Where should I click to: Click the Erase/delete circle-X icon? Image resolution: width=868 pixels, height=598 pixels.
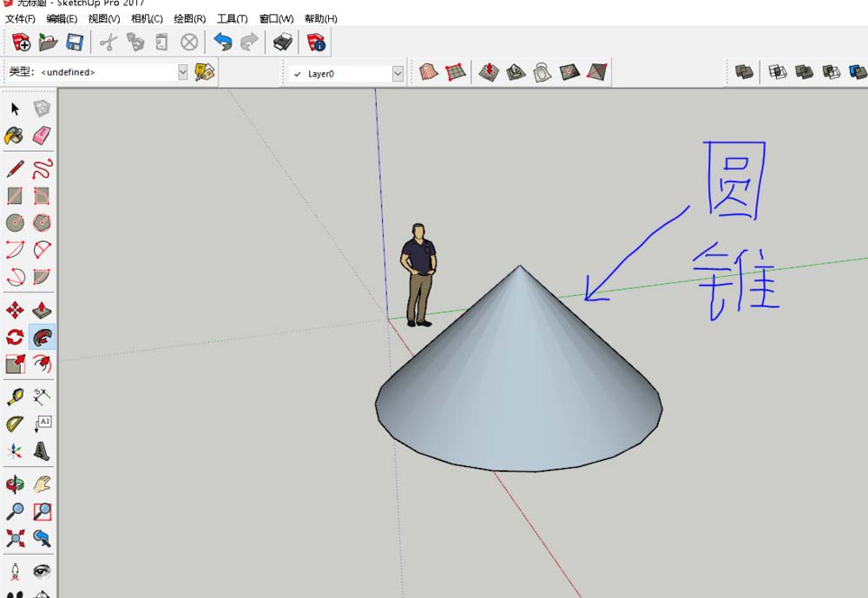189,42
